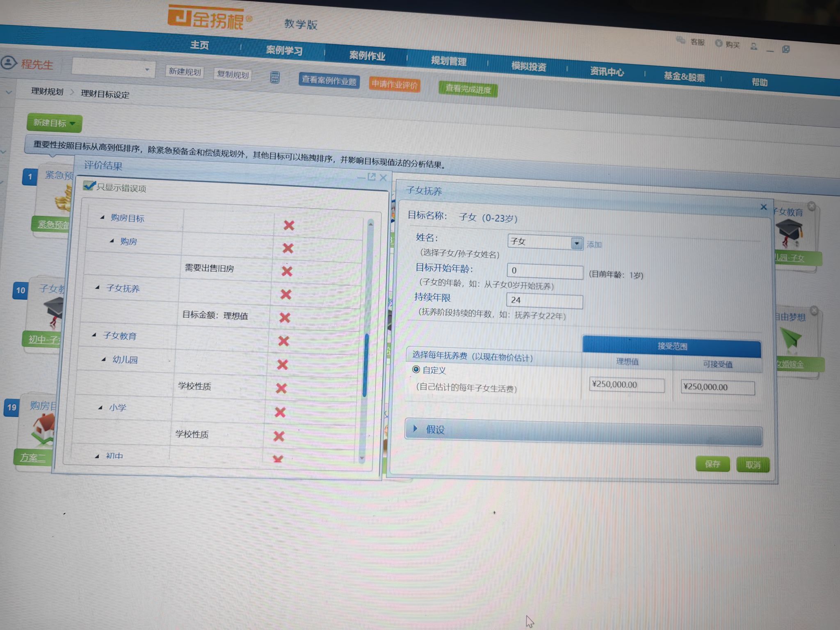840x630 pixels.
Task: Click the green paper plane icon card
Action: point(790,340)
